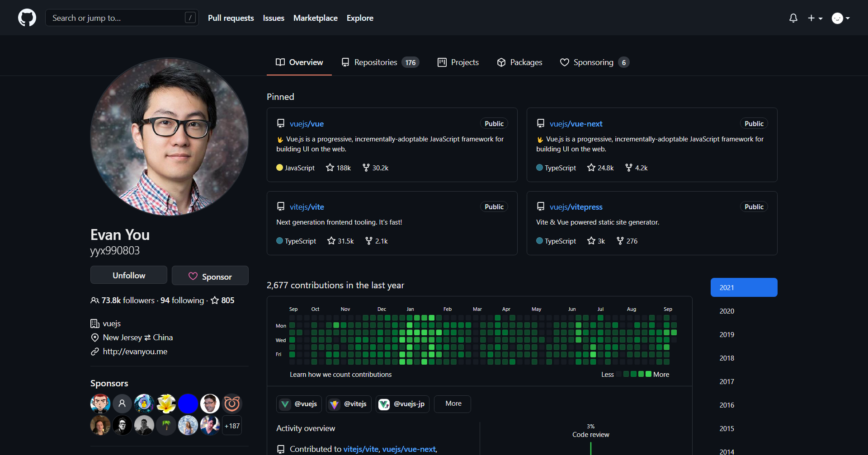
Task: Open the +187 more sponsors link
Action: (232, 426)
